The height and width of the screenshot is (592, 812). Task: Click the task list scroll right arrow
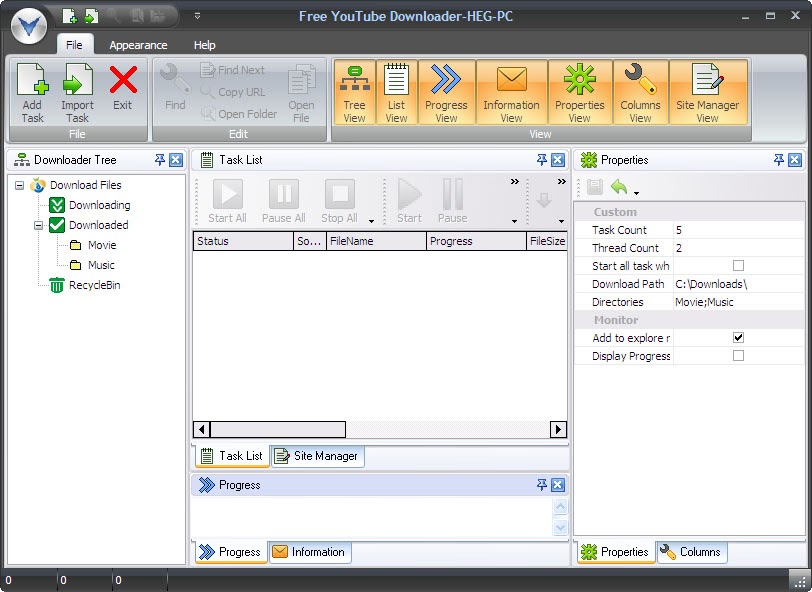coord(558,429)
